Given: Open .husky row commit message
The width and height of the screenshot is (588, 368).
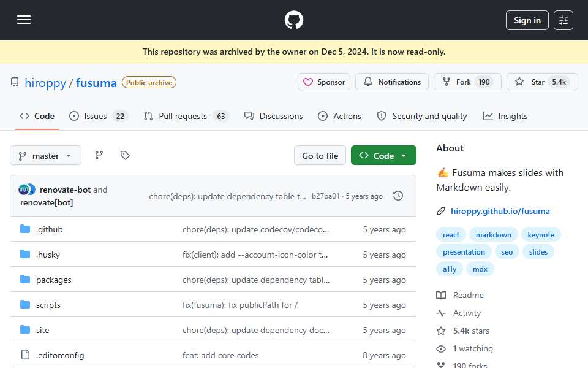Looking at the screenshot, I should coord(255,255).
